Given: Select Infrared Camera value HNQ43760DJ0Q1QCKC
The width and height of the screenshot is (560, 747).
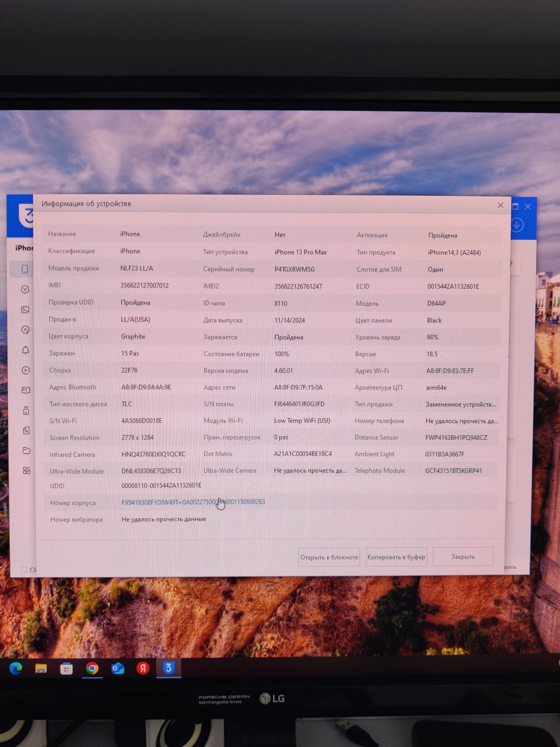Looking at the screenshot, I should pyautogui.click(x=153, y=454).
